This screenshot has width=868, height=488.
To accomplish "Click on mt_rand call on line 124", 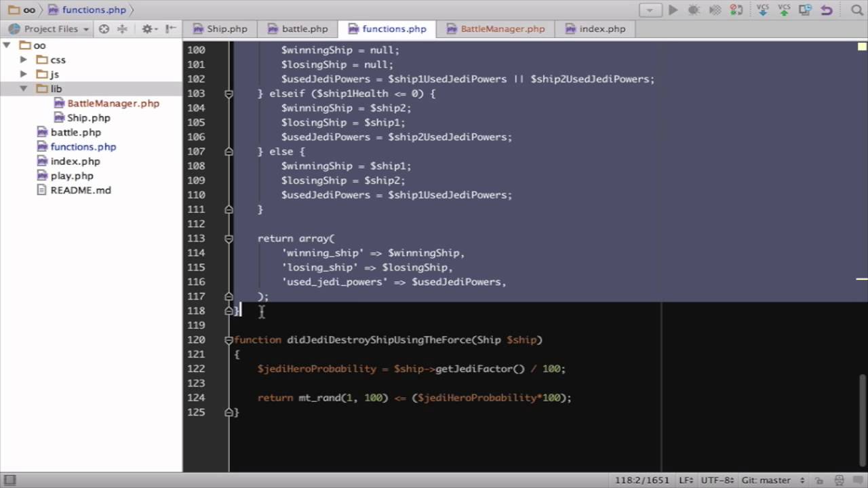I will (319, 398).
